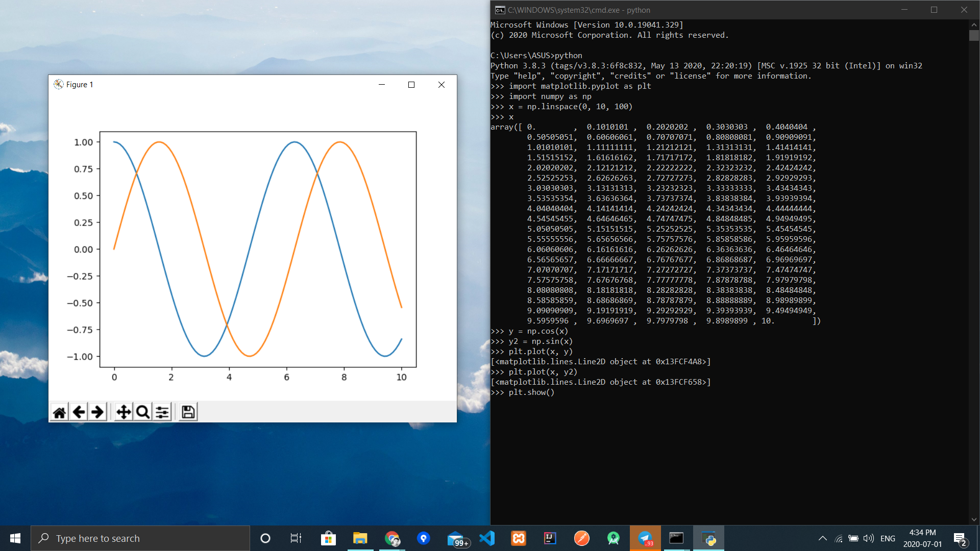
Task: Toggle the Pan axes tool
Action: (124, 412)
